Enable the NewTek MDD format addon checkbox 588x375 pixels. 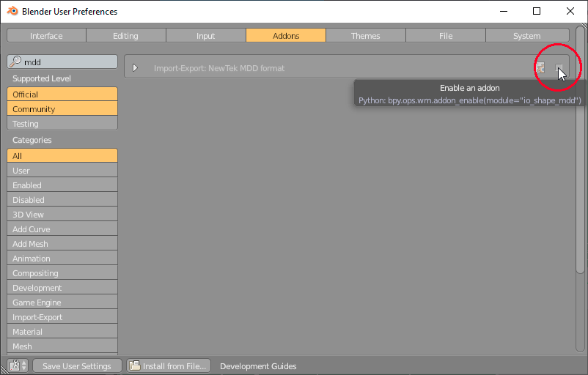(x=559, y=68)
